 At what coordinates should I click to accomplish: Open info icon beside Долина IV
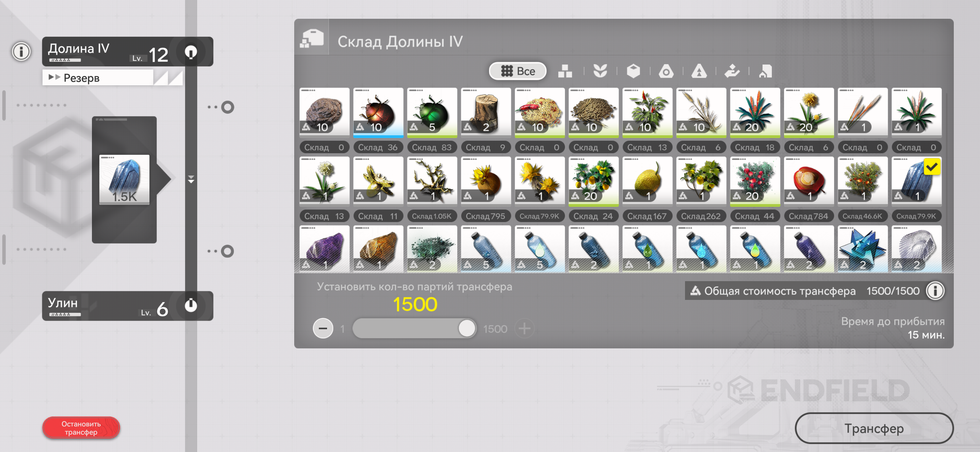click(21, 51)
